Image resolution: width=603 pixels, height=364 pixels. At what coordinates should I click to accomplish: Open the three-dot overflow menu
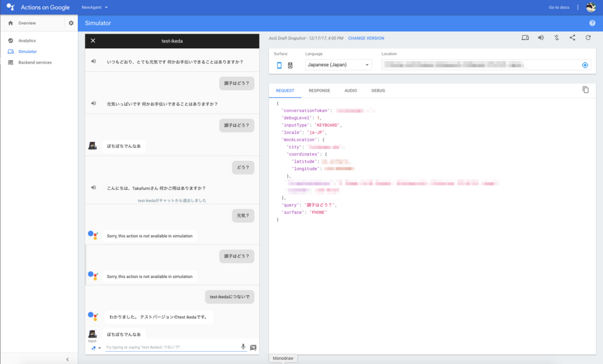578,7
